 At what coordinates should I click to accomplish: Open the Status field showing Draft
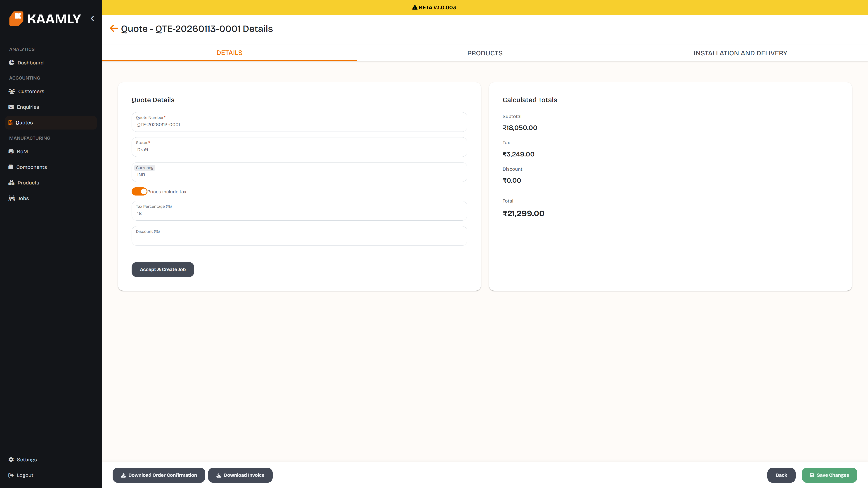[x=299, y=147]
